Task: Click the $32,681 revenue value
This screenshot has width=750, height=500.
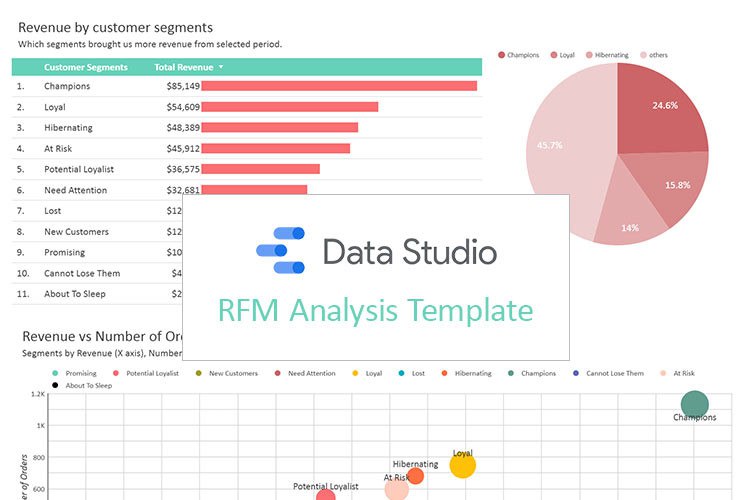Action: (x=183, y=190)
